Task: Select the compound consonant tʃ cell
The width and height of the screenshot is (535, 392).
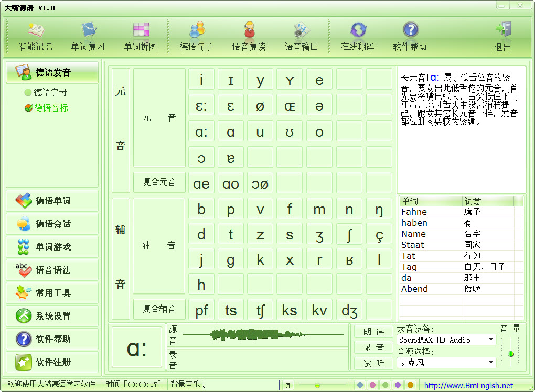Action: click(x=260, y=310)
